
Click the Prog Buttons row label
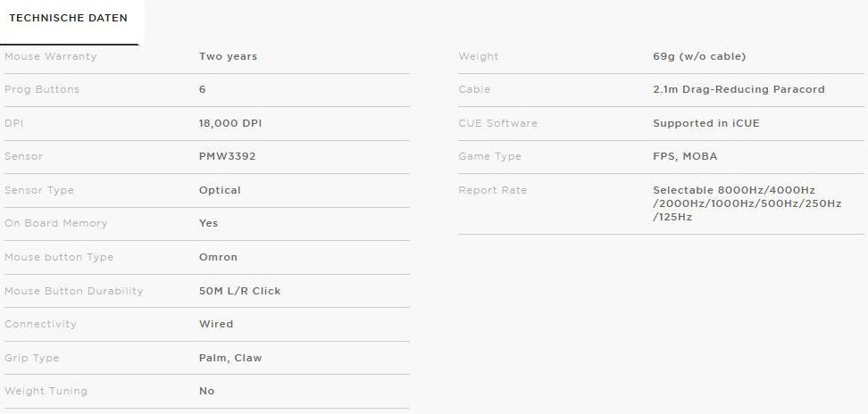click(42, 89)
